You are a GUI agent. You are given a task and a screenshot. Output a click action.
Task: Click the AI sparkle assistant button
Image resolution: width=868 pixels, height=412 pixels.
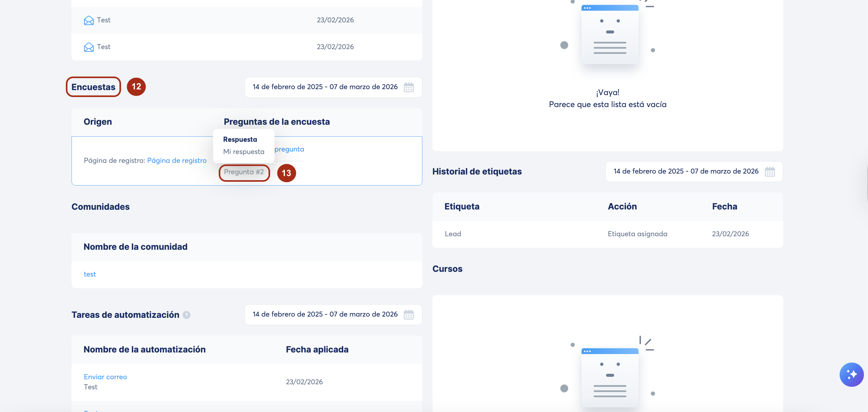coord(851,374)
